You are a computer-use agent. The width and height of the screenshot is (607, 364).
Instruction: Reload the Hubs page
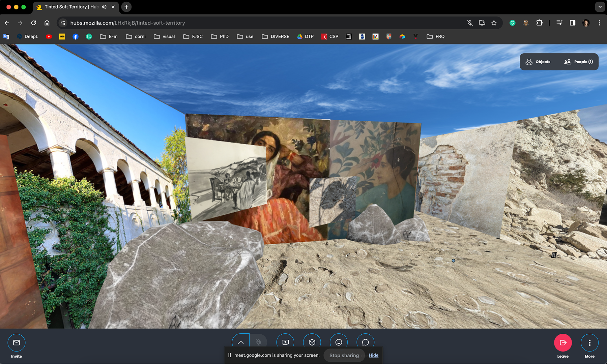(x=33, y=23)
